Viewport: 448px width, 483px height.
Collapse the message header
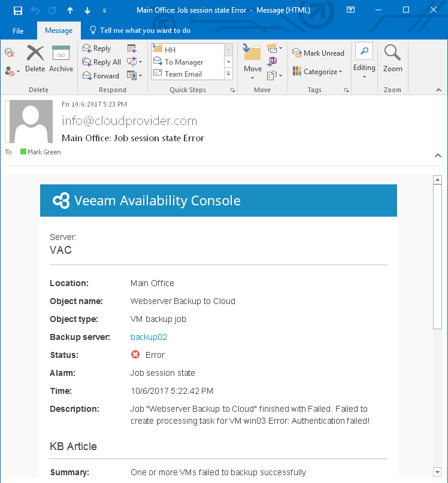[438, 156]
